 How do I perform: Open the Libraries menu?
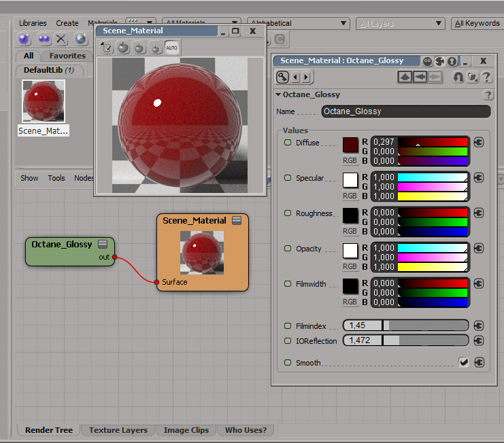(x=33, y=23)
